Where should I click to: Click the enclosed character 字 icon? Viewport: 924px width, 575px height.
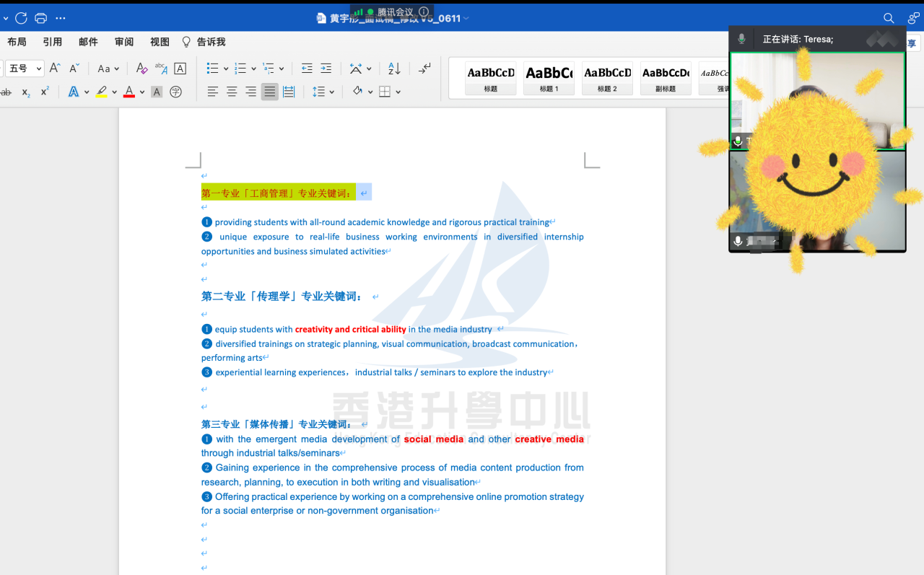[175, 92]
